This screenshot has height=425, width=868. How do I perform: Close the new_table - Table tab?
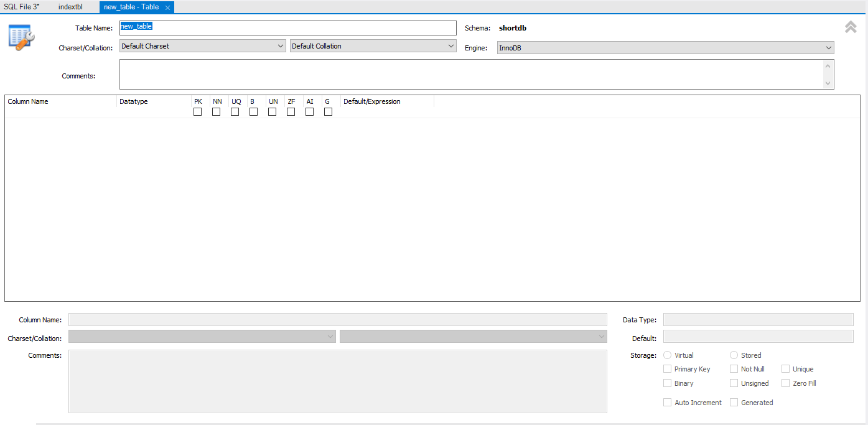tap(168, 7)
